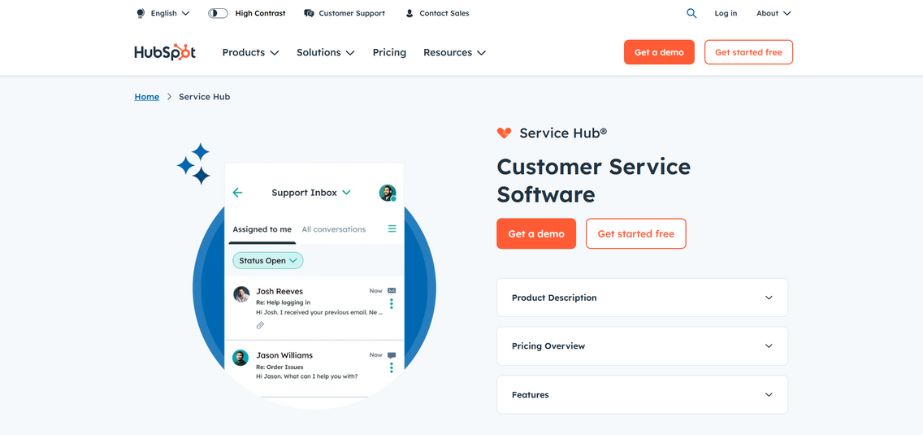Open the About dropdown menu

(773, 13)
